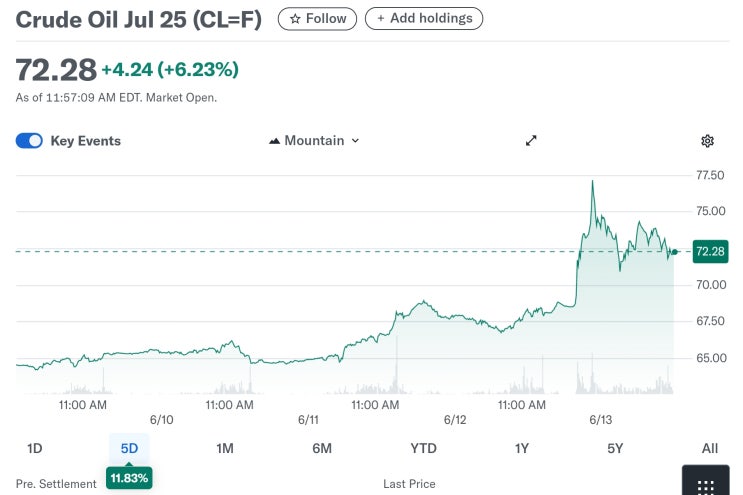
Task: Click the star icon in Follow button
Action: click(295, 19)
